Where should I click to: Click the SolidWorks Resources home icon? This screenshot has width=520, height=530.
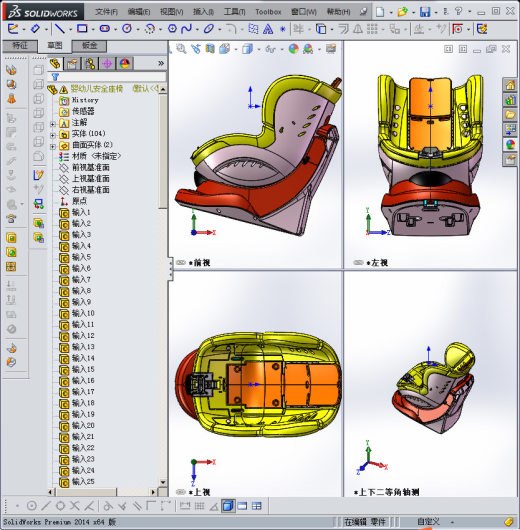tap(510, 85)
